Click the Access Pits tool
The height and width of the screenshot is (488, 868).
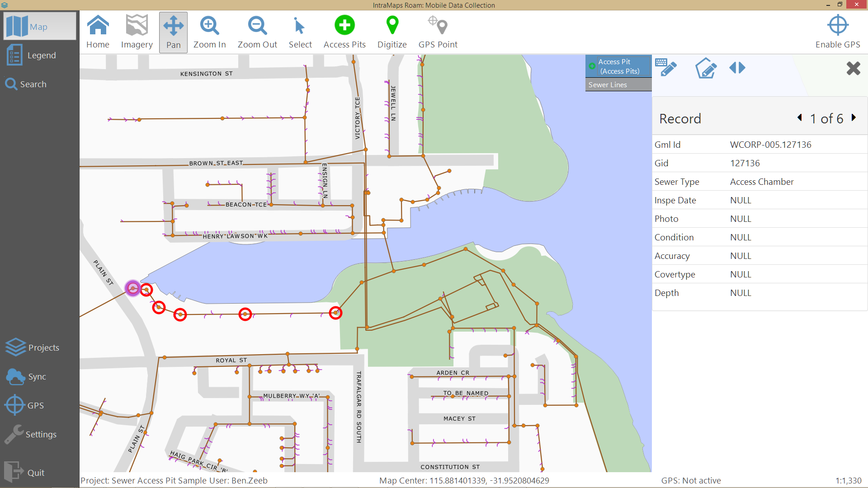[344, 31]
